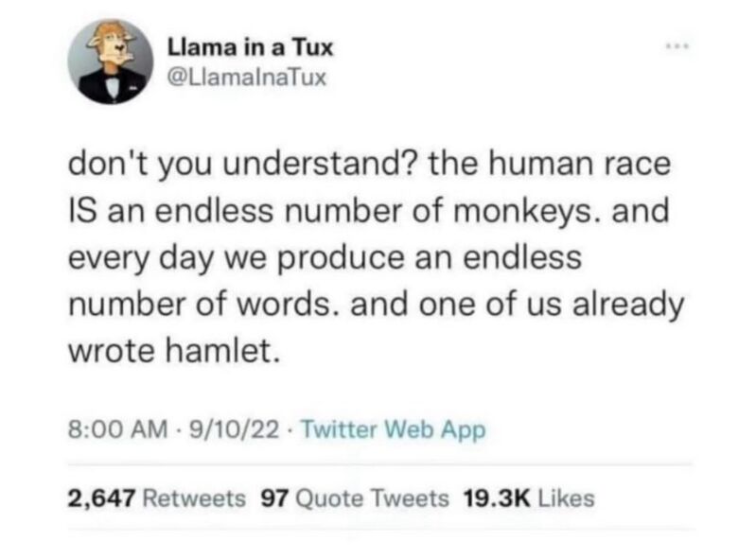This screenshot has height=559, width=756.
Task: Click the tuxedo bow tie in the avatar
Action: pos(111,78)
